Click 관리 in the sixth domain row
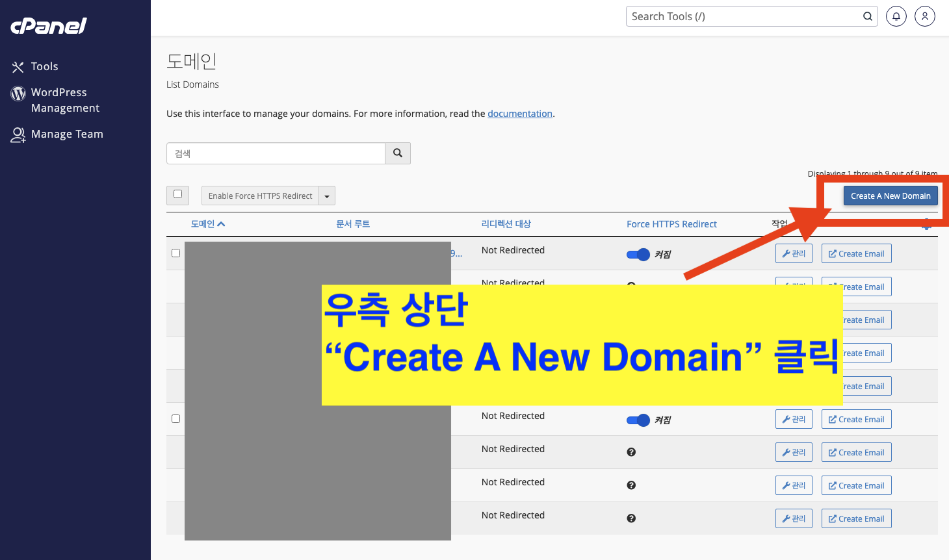This screenshot has height=560, width=949. [794, 419]
